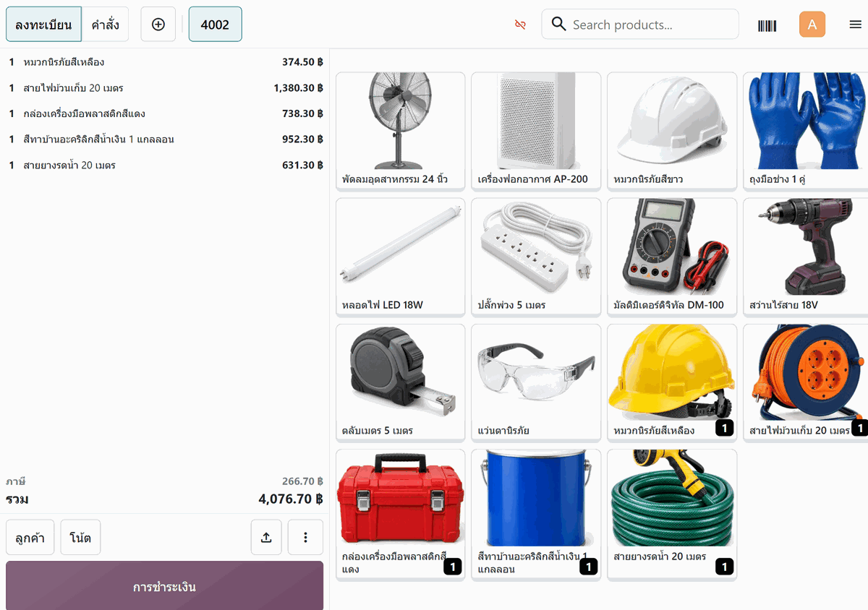868x610 pixels.
Task: Add ตลับเมตร 5 เมตร tape measure
Action: coord(400,383)
